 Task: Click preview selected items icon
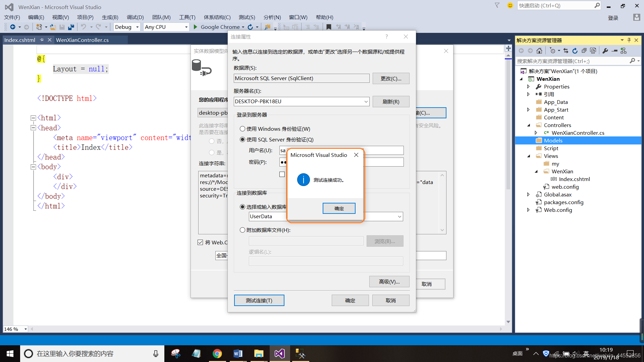614,51
